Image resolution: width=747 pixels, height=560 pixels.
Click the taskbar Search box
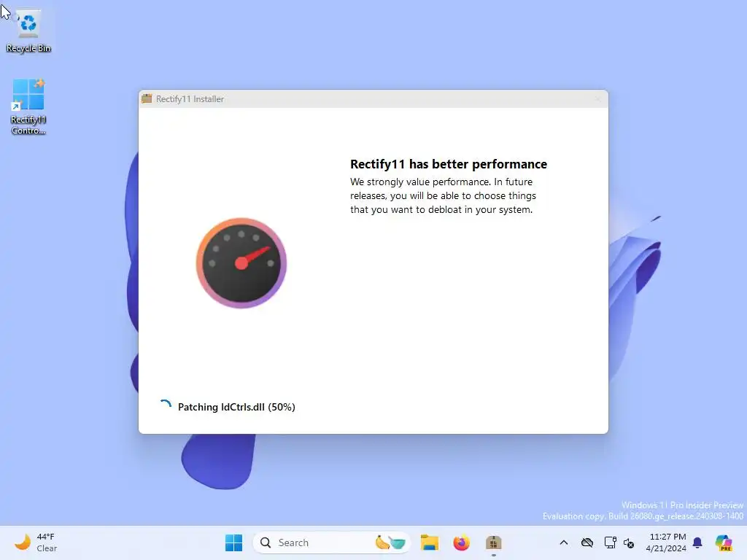pyautogui.click(x=332, y=542)
